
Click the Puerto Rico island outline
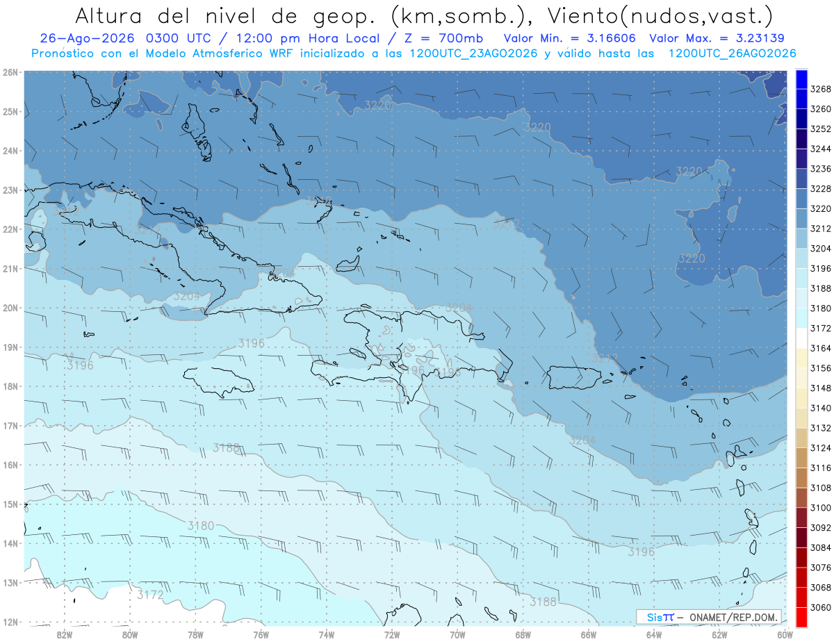tap(574, 378)
